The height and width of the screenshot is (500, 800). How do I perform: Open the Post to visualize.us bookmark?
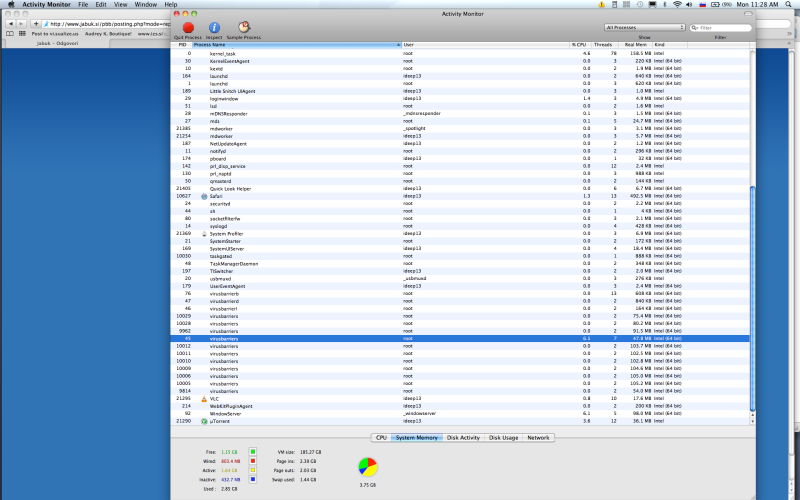coord(55,34)
